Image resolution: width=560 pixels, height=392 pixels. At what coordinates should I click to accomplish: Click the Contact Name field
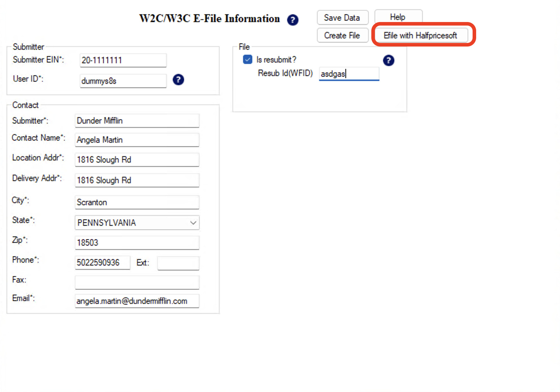coord(137,140)
